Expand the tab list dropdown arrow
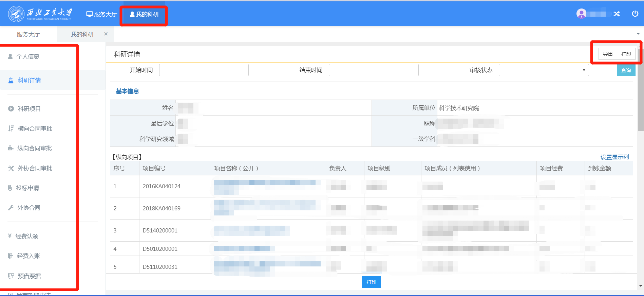This screenshot has width=644, height=296. [638, 34]
